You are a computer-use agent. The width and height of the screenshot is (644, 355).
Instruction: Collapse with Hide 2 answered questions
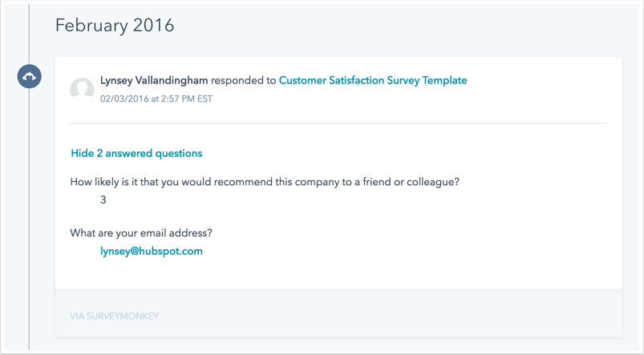(136, 154)
